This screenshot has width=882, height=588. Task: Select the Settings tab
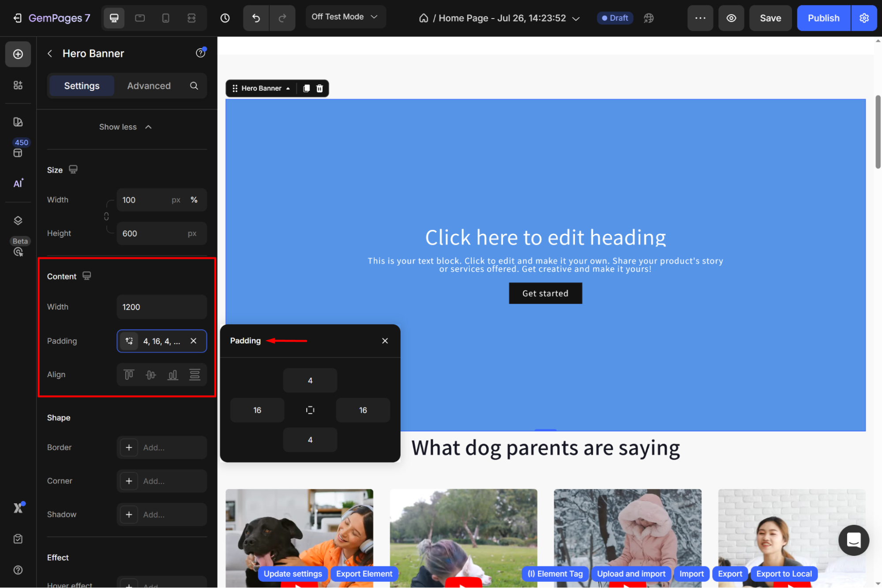82,86
